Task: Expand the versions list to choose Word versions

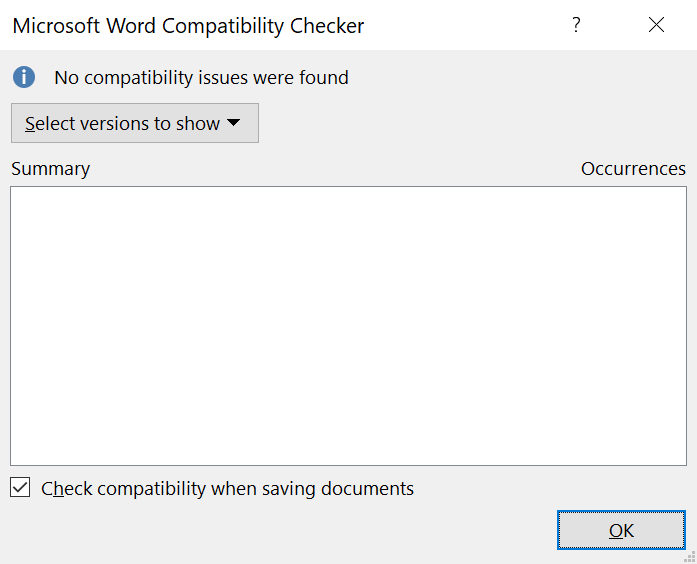Action: click(135, 123)
